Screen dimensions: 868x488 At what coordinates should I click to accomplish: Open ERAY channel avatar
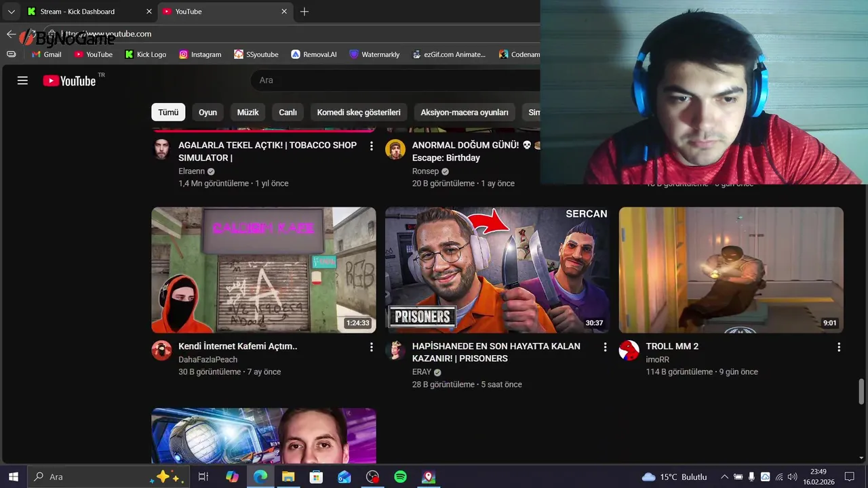coord(395,350)
